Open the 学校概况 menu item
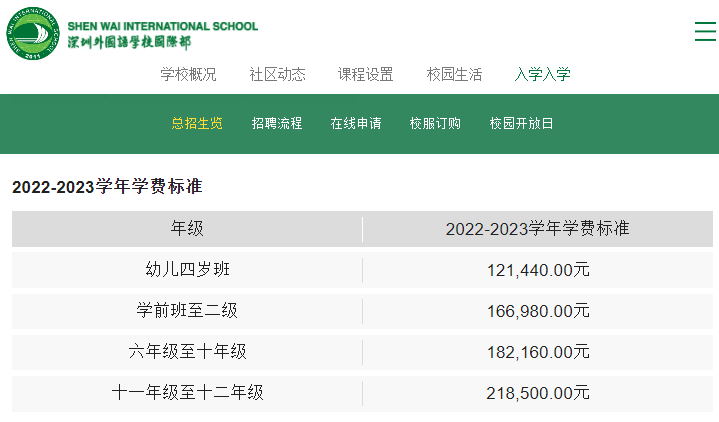719x422 pixels. point(188,74)
